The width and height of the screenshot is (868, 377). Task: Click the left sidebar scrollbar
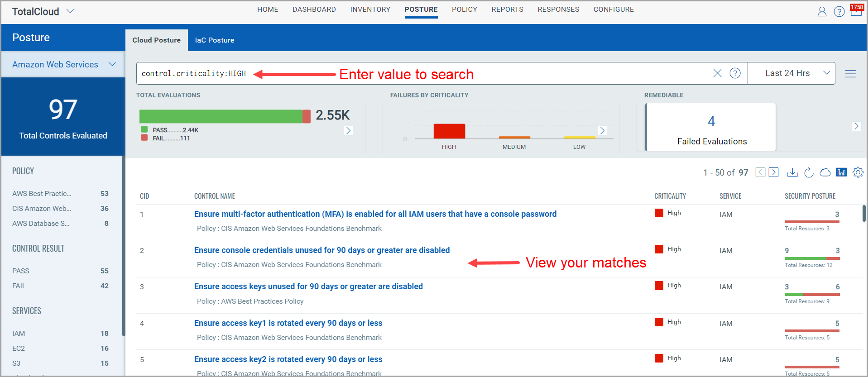pos(123,246)
